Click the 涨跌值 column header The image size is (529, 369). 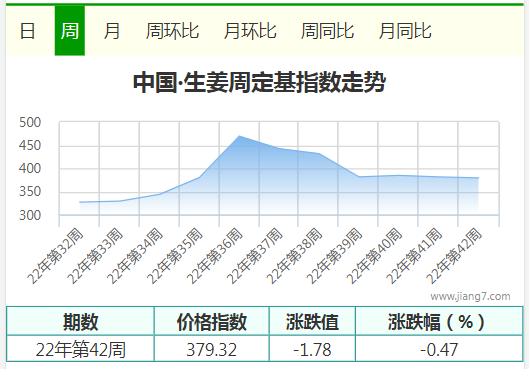(x=312, y=321)
